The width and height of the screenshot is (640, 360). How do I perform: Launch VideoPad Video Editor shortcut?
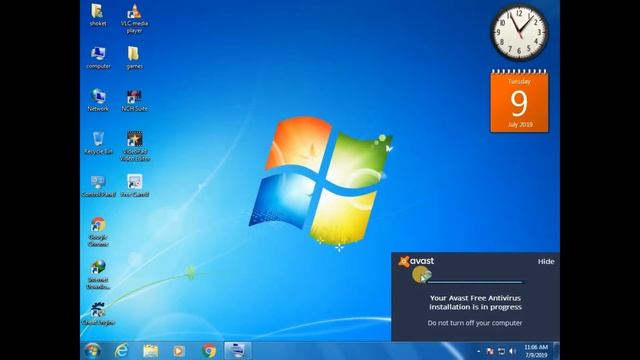click(135, 146)
